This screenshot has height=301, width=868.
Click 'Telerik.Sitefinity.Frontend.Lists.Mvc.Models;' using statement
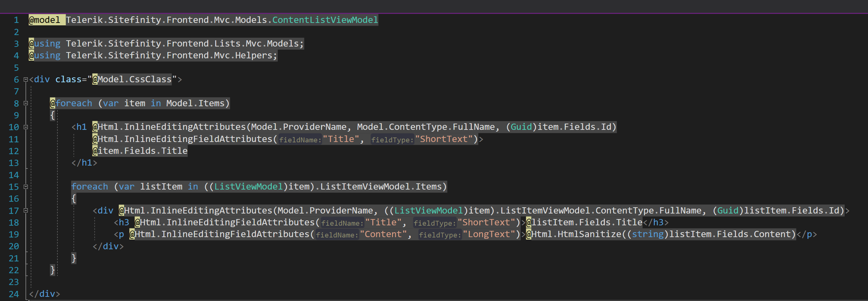(x=185, y=44)
